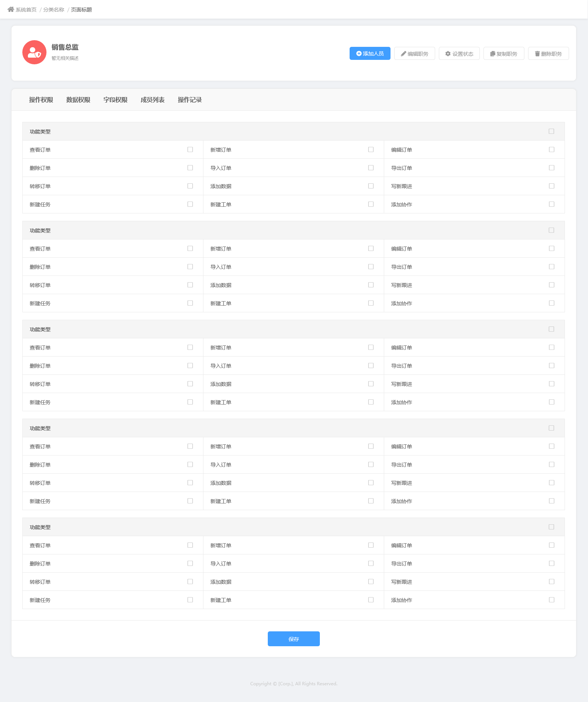Click the red 销售总监 avatar icon
The width and height of the screenshot is (588, 702).
click(x=34, y=52)
